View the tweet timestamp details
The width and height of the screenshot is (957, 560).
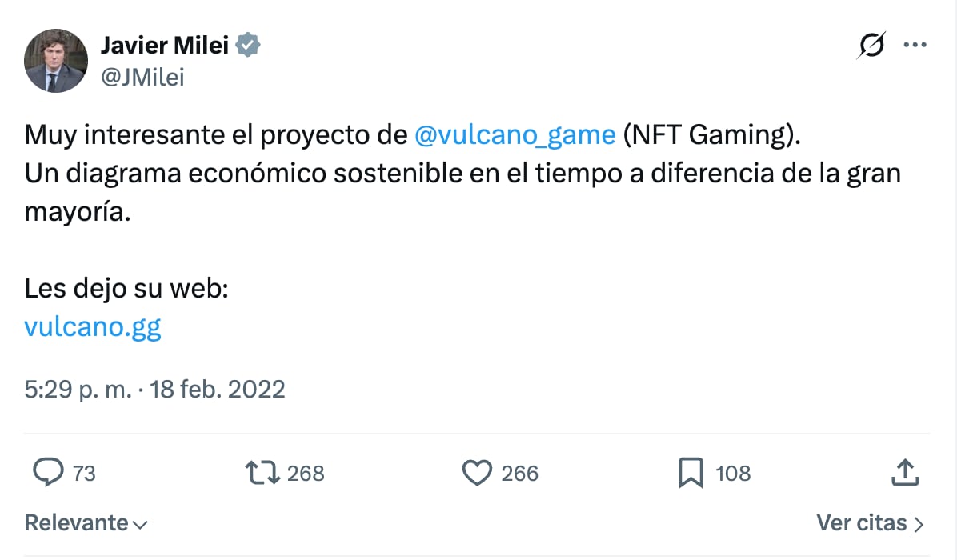click(154, 389)
